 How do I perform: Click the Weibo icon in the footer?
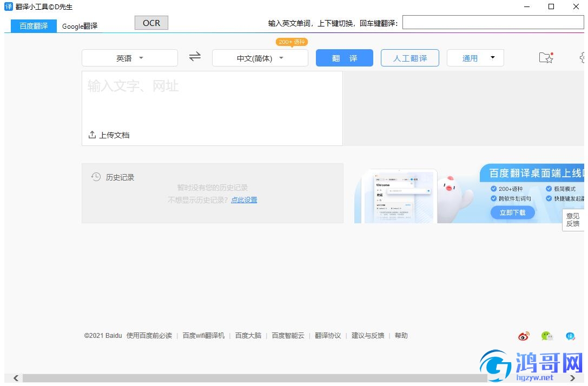(x=524, y=336)
